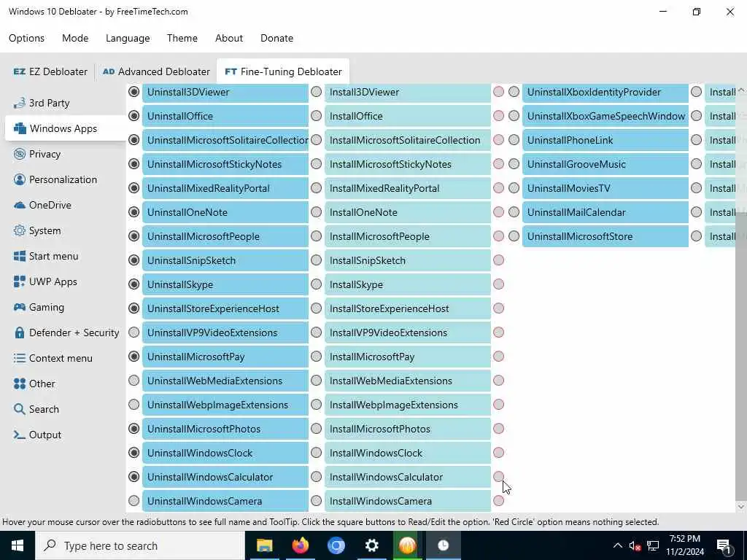Click the InstallWindowsClock option button
Viewport: 747px width, 560px height.
pyautogui.click(x=408, y=453)
